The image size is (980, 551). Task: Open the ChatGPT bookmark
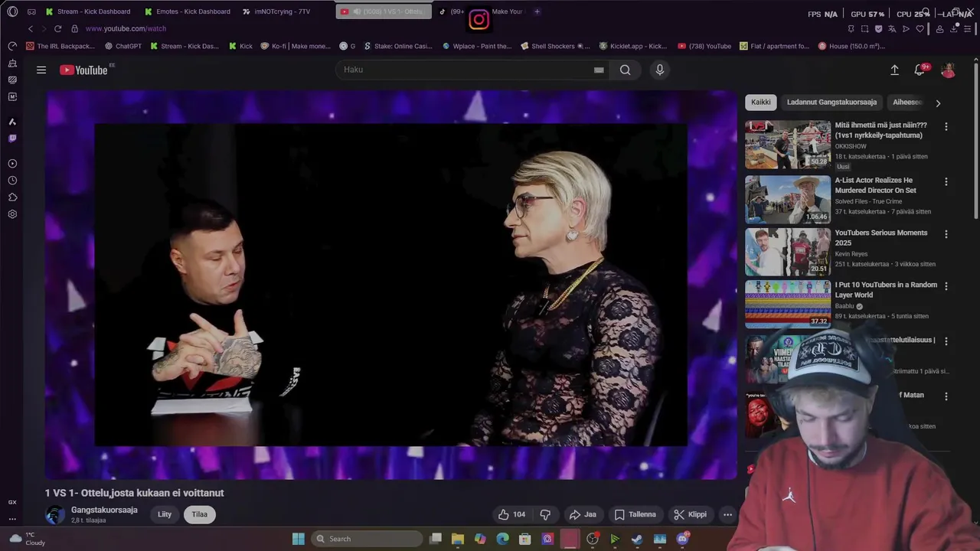click(122, 46)
